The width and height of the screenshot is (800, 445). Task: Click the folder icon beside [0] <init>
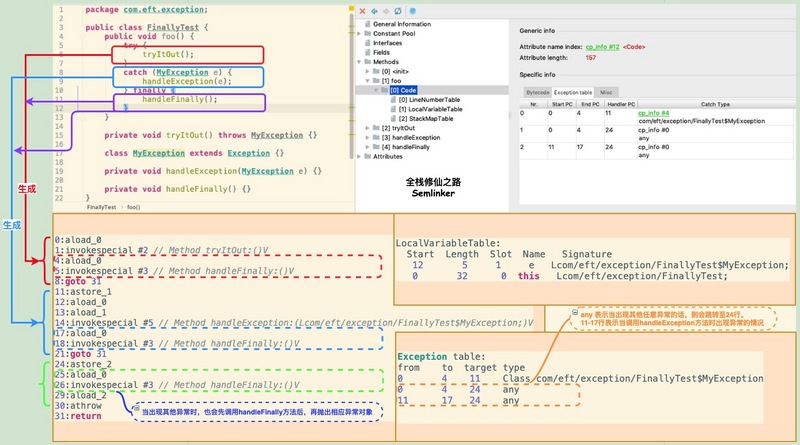(x=376, y=71)
